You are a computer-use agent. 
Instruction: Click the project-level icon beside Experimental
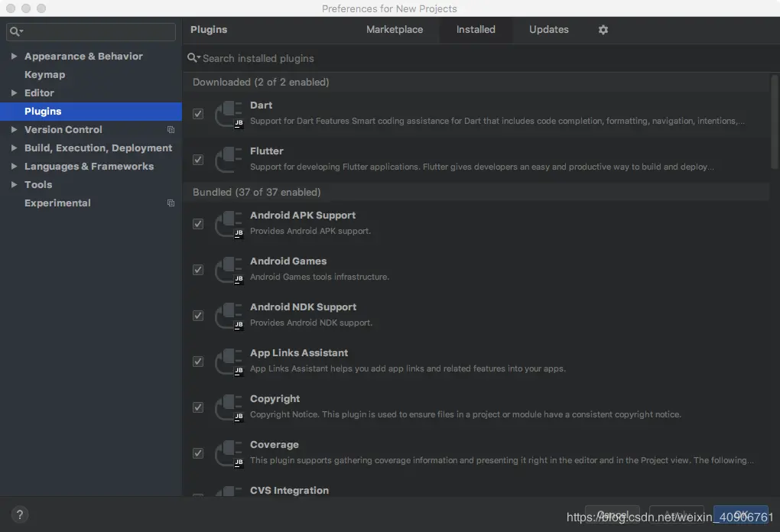(171, 203)
